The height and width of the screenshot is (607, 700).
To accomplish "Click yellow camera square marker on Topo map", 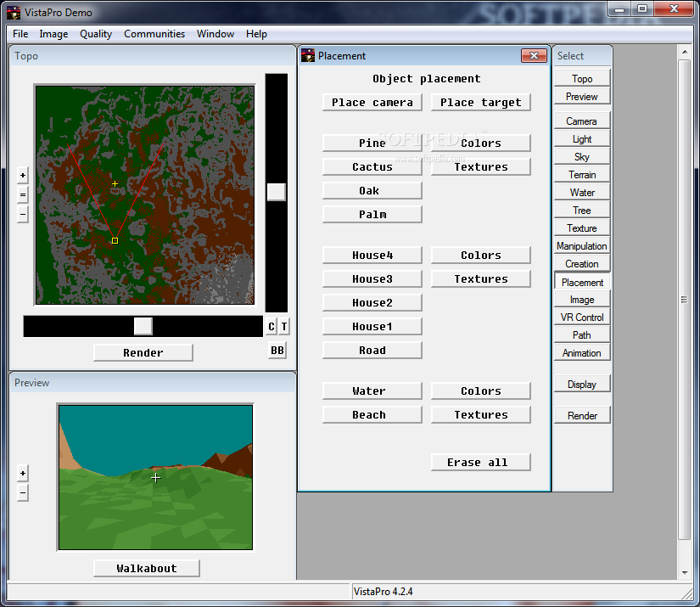I will click(115, 241).
